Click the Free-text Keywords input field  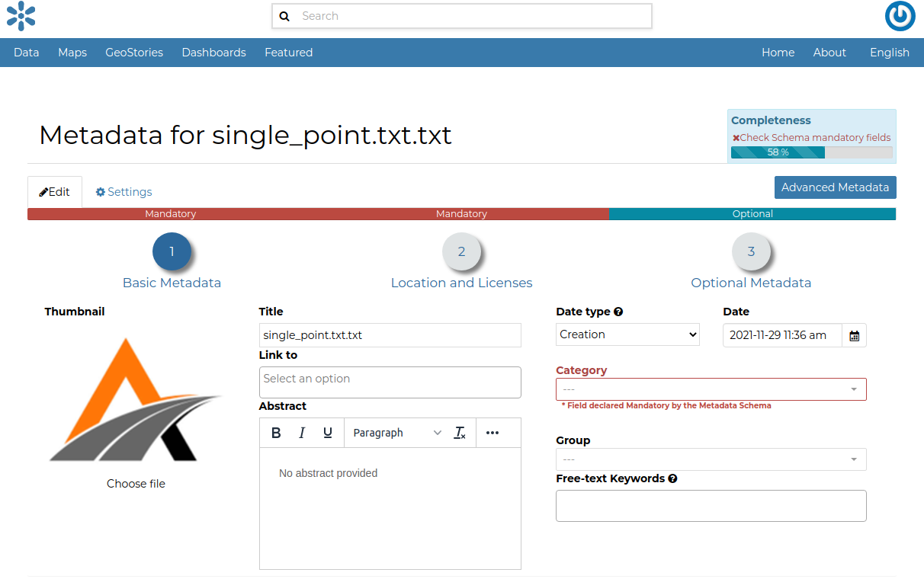click(x=711, y=506)
